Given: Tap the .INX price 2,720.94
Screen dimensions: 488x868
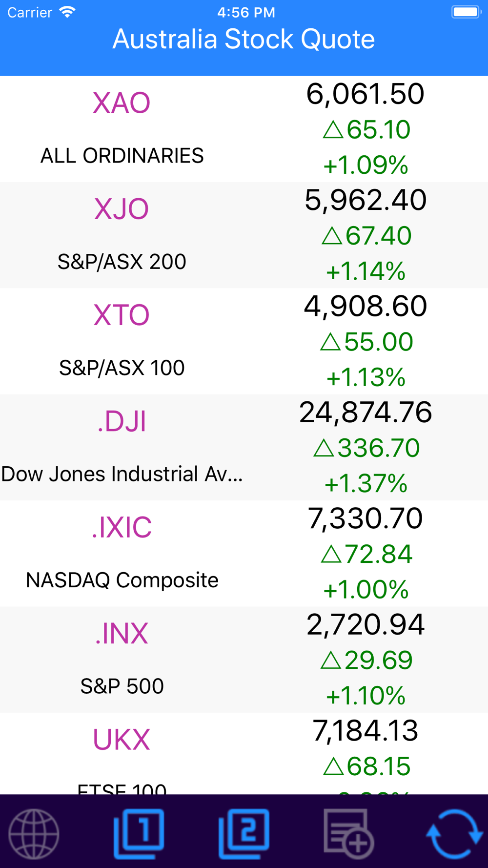Looking at the screenshot, I should 366,624.
